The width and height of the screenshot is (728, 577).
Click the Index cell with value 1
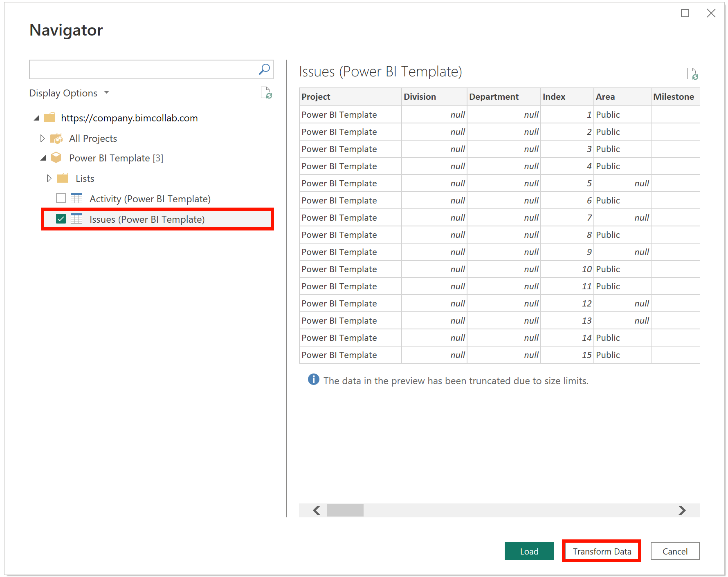coord(567,115)
